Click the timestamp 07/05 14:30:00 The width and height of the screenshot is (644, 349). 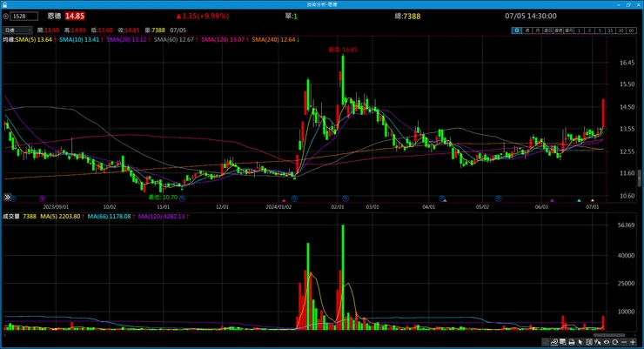click(531, 16)
